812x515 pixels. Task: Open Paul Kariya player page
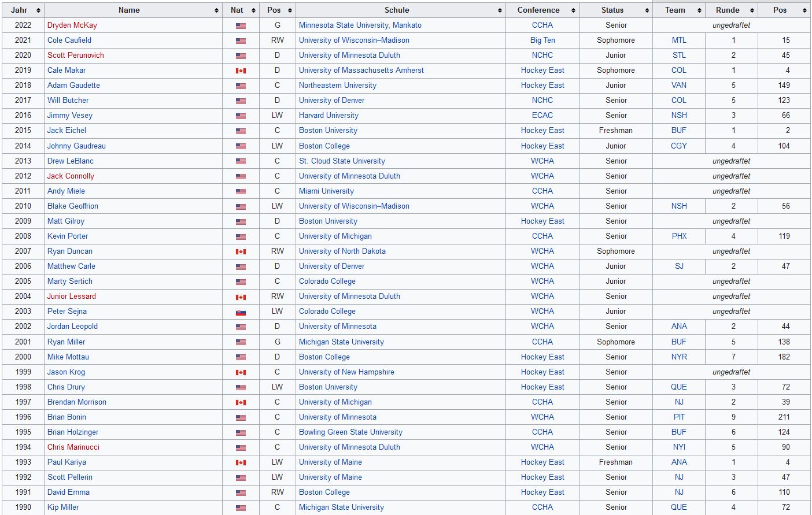coord(67,462)
